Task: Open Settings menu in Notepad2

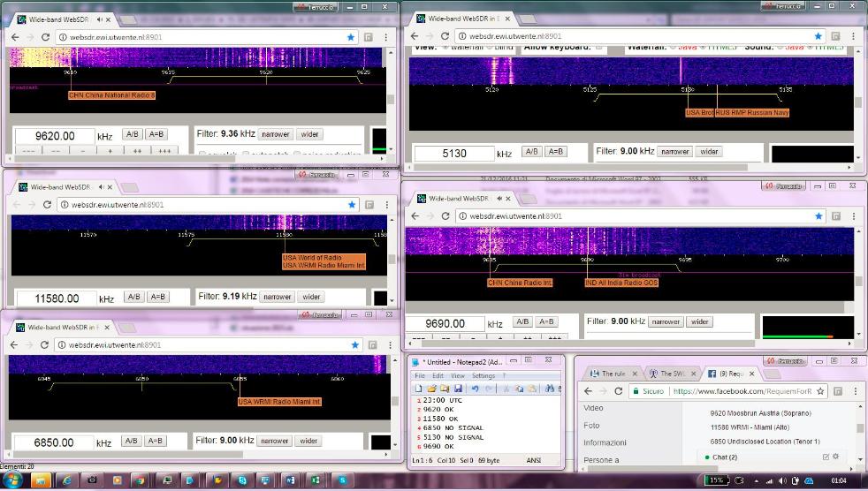Action: click(483, 376)
